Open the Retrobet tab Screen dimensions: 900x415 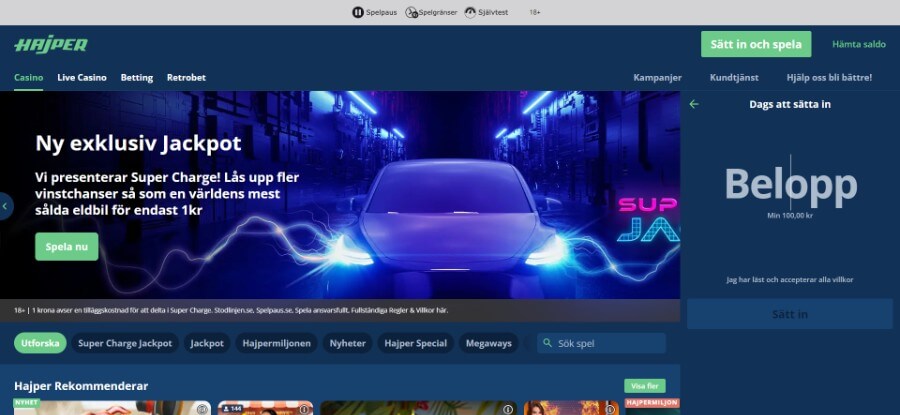(x=187, y=77)
